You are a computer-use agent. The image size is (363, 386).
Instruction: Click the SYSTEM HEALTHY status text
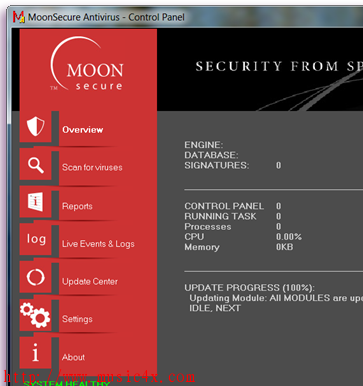click(x=66, y=383)
